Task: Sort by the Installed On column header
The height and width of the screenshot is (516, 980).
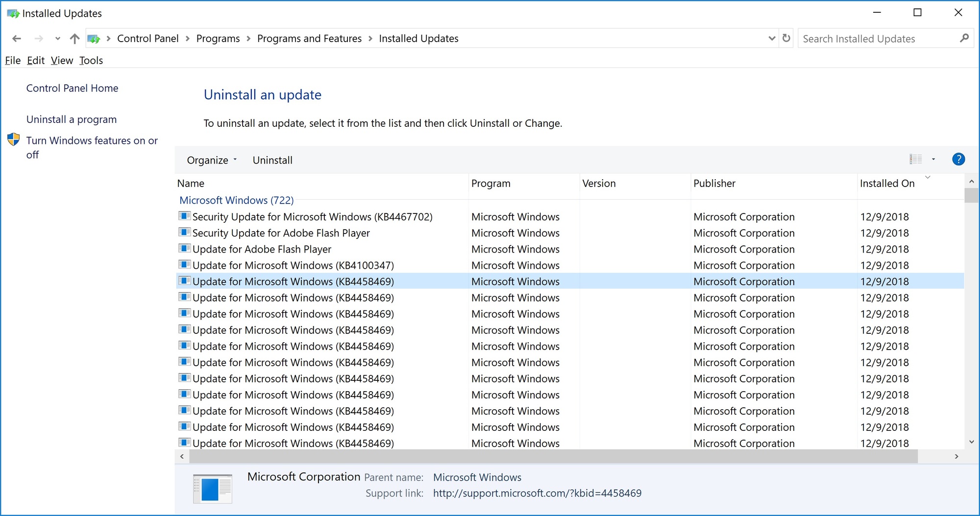Action: pyautogui.click(x=910, y=184)
